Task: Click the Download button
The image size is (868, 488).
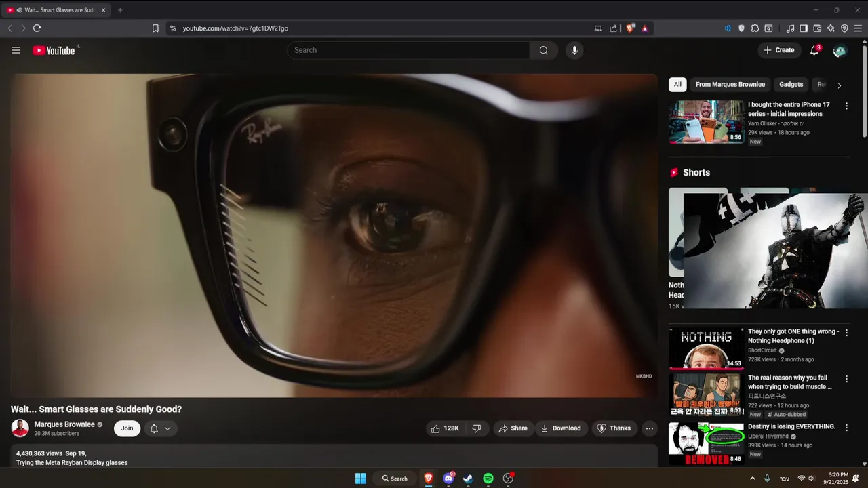Action: (561, 428)
